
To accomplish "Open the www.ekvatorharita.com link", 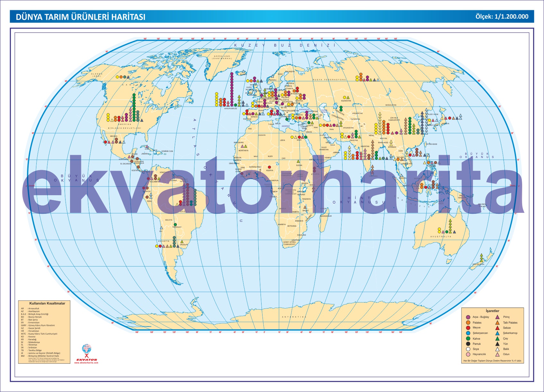I will coord(86,363).
